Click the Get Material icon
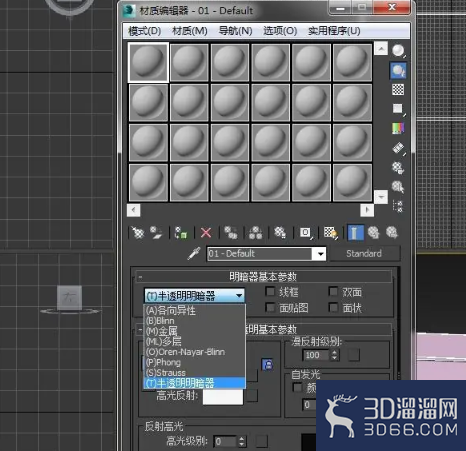The height and width of the screenshot is (451, 466). pyautogui.click(x=138, y=232)
